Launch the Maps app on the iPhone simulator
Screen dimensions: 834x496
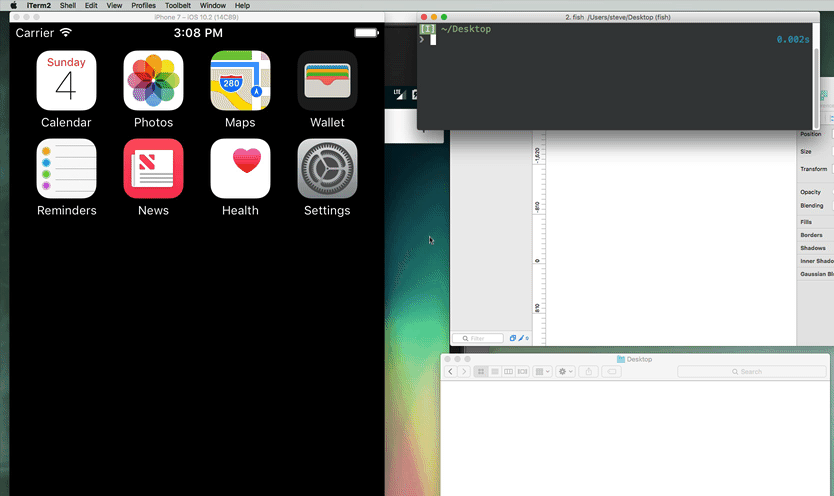(x=240, y=81)
